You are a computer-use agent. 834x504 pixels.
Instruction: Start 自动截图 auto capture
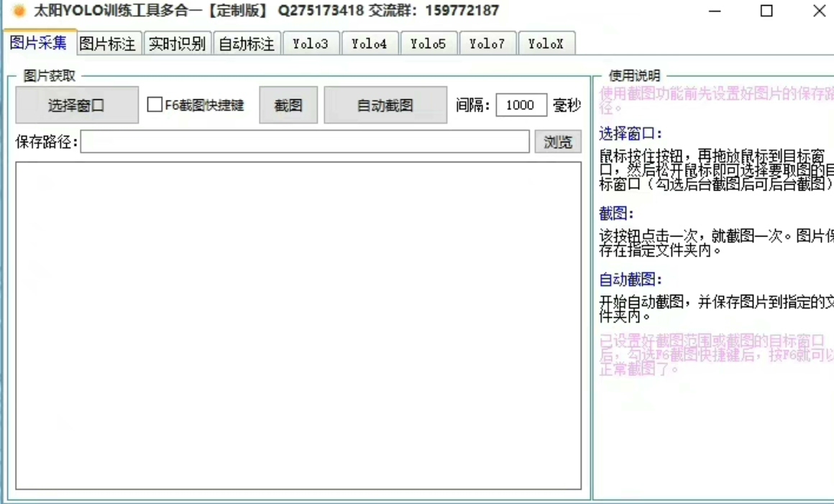coord(385,105)
